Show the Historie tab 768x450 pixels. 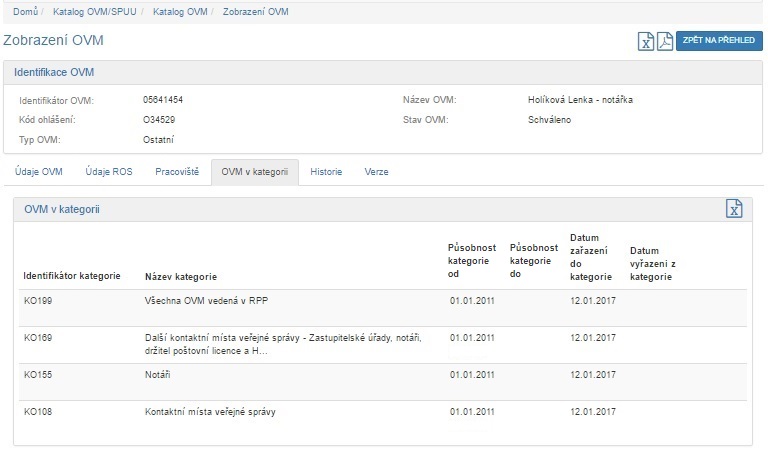point(326,171)
